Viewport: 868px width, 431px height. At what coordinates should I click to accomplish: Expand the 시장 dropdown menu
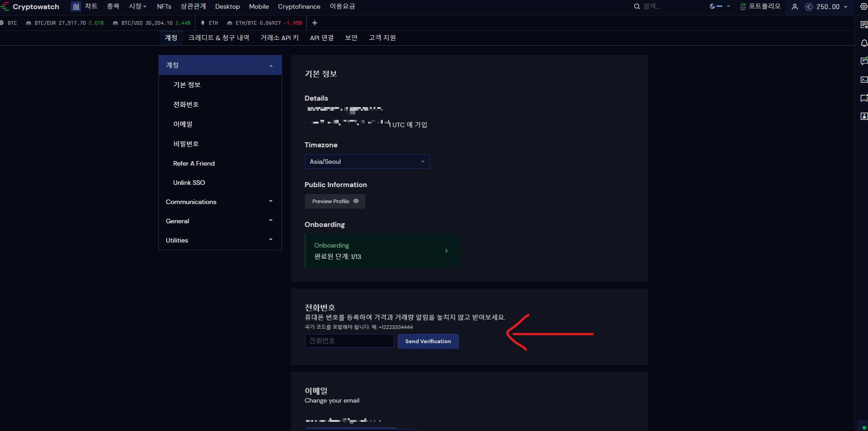[x=137, y=6]
